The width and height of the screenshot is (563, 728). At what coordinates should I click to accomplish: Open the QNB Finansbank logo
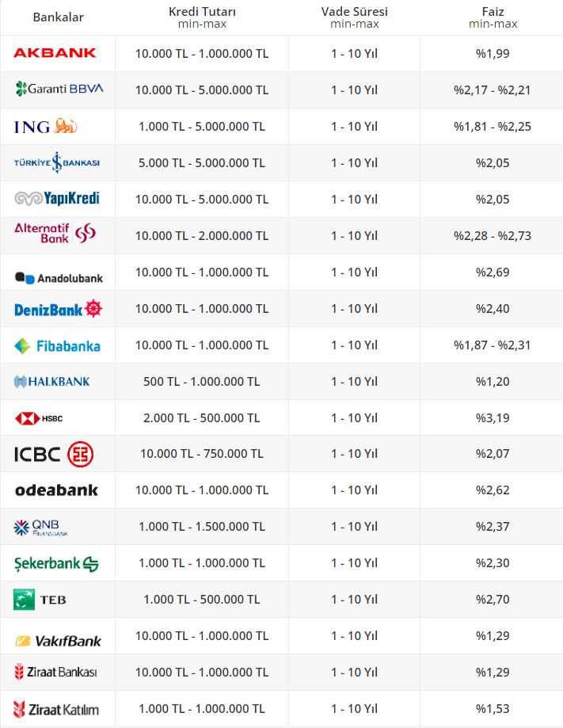point(42,527)
